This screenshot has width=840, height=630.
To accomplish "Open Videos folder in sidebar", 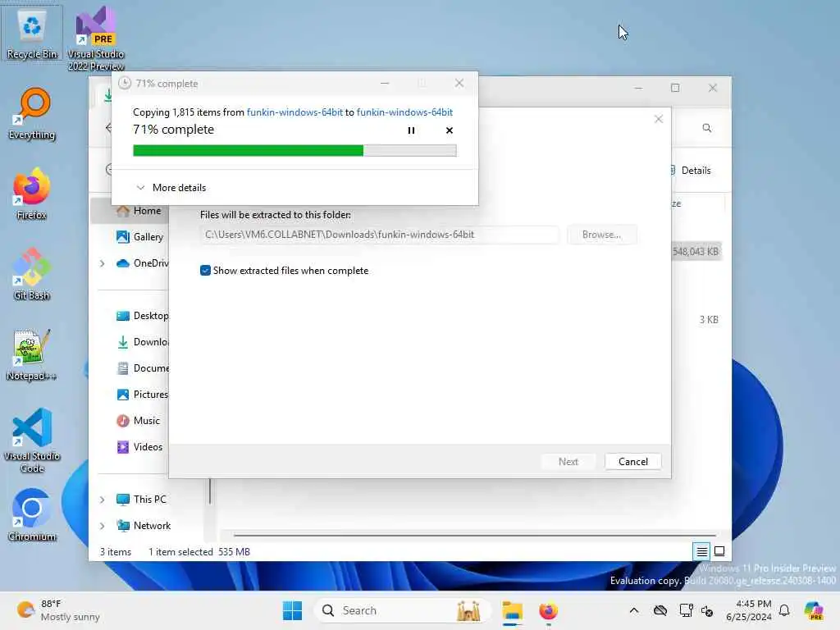I will click(x=139, y=447).
